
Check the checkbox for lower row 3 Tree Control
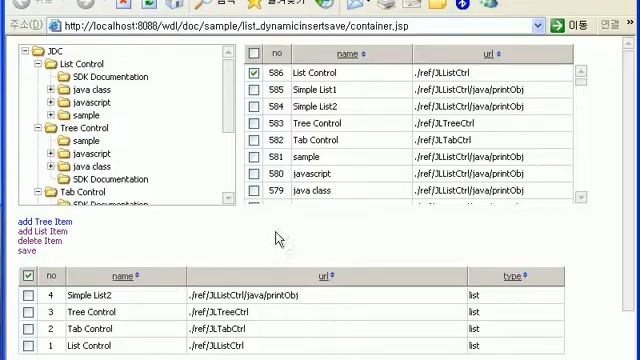click(x=28, y=312)
